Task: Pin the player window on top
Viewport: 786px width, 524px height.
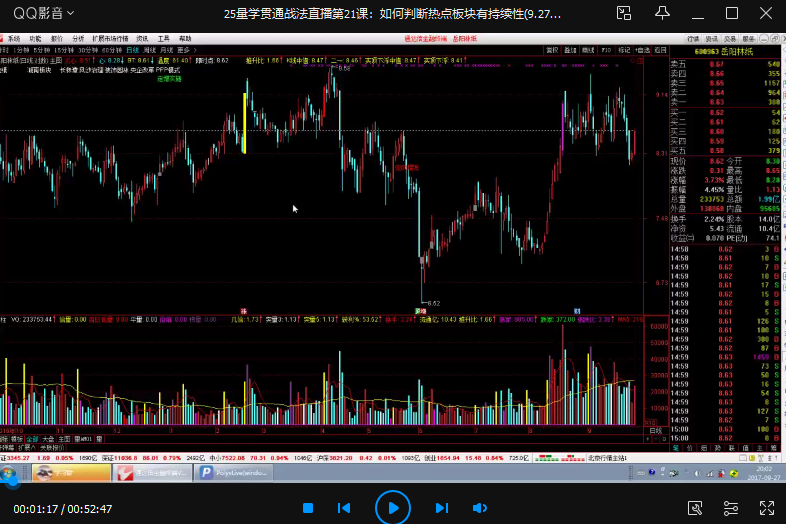Action: pos(662,14)
